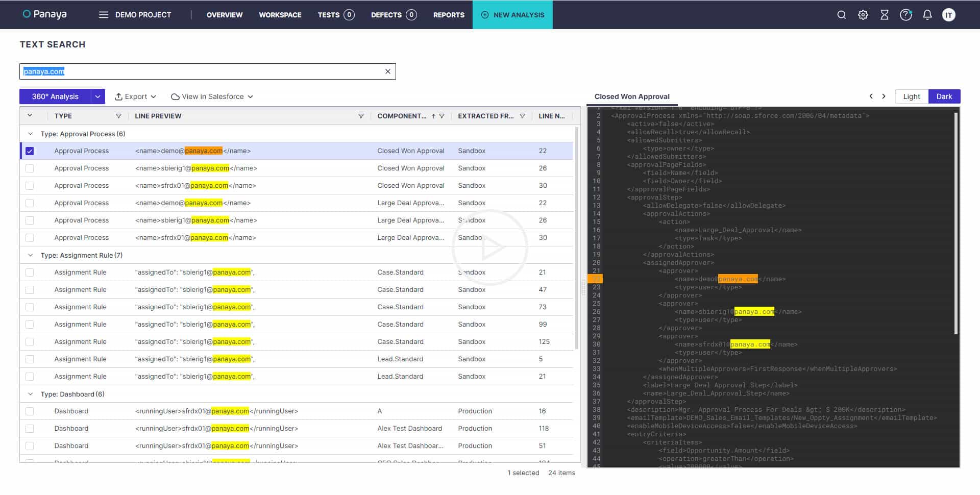The image size is (980, 495).
Task: Open the search magnifier icon in header
Action: (x=841, y=15)
